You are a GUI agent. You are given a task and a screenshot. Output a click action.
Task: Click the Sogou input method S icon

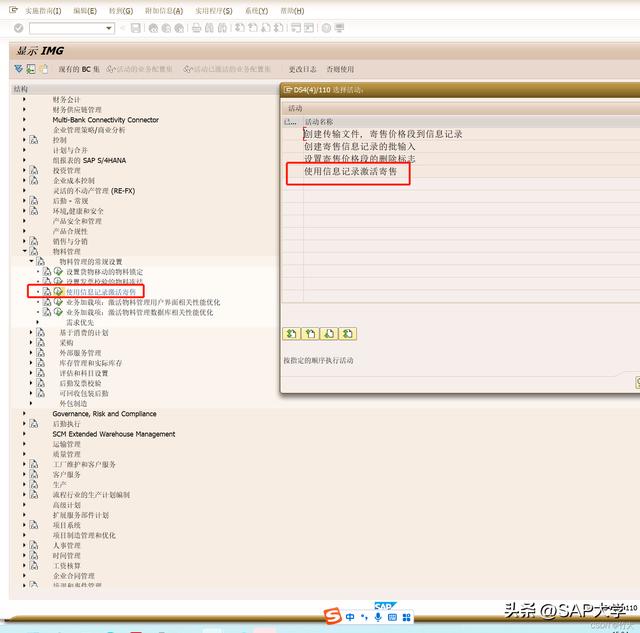tap(331, 618)
